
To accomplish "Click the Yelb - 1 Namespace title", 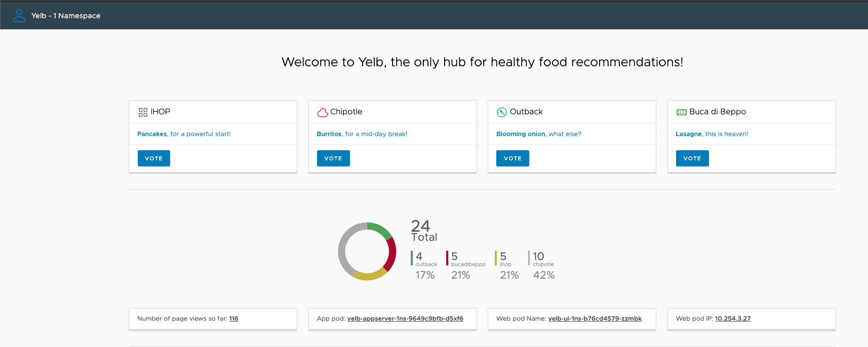I will 66,16.
